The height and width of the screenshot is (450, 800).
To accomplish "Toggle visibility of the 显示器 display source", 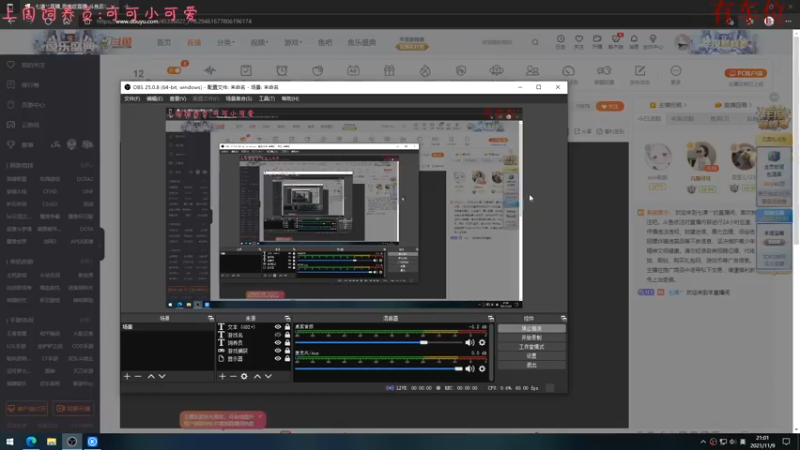I will coord(278,359).
